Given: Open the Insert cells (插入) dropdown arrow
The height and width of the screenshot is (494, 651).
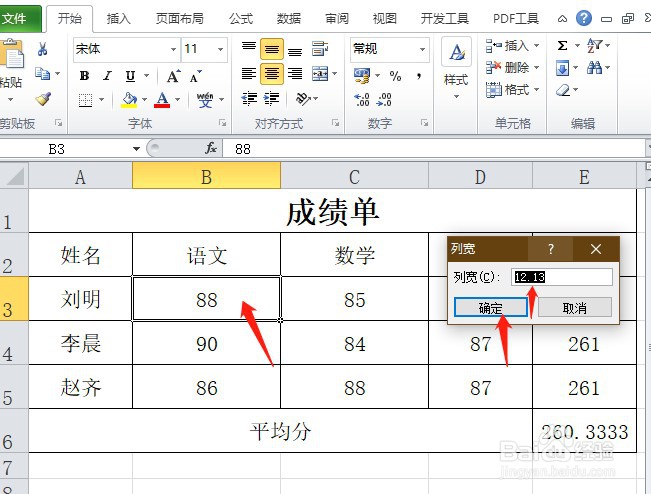Looking at the screenshot, I should point(536,45).
